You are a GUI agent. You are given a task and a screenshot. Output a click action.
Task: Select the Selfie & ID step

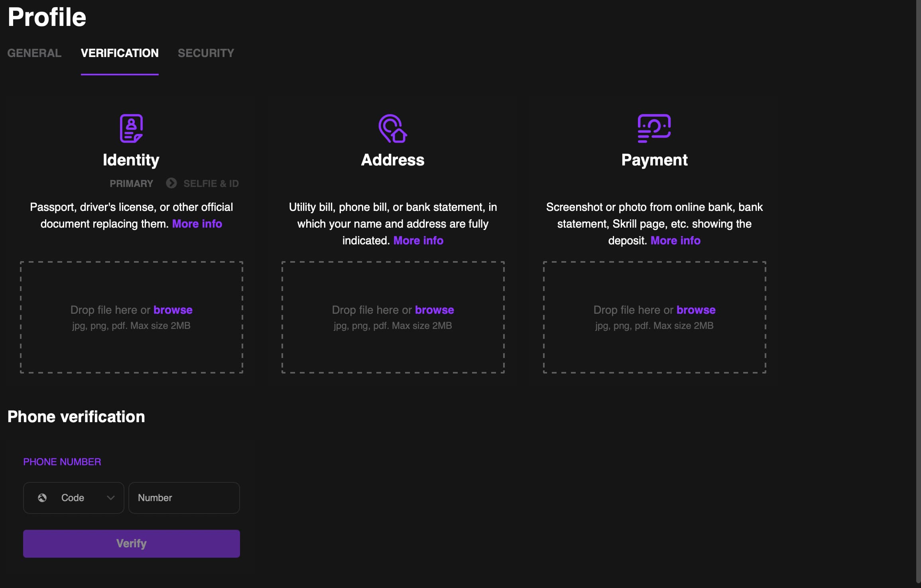click(211, 183)
